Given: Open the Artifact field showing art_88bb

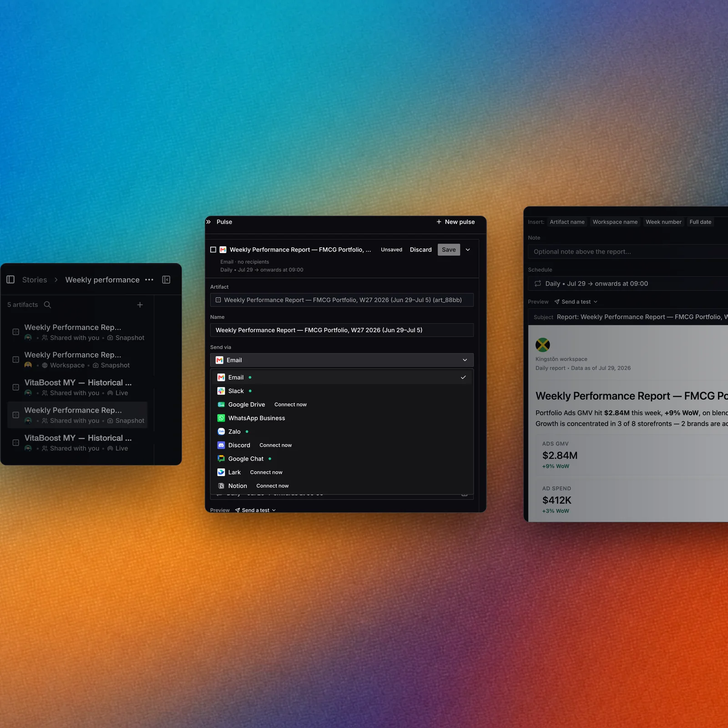Looking at the screenshot, I should pyautogui.click(x=342, y=300).
